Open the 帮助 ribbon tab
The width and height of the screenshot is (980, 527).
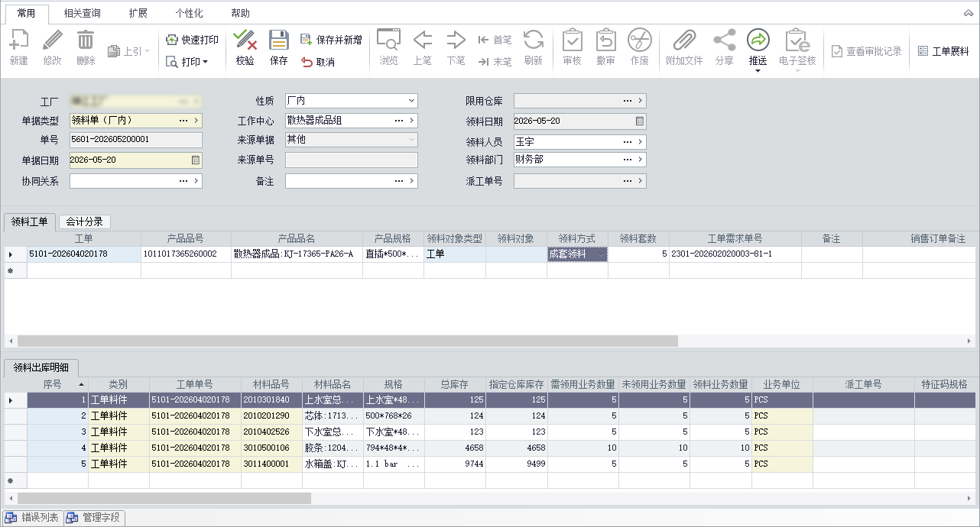click(x=240, y=13)
